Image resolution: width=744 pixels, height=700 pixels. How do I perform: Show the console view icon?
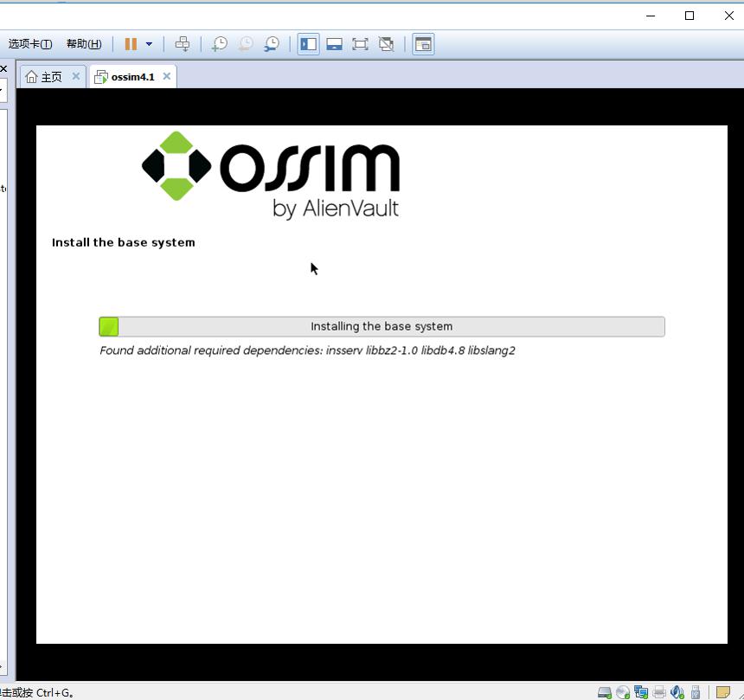[423, 44]
